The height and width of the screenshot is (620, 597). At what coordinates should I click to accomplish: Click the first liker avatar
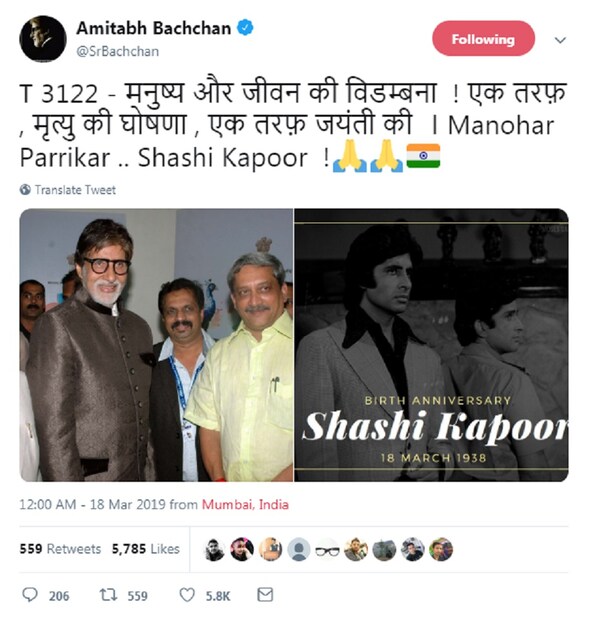click(214, 549)
